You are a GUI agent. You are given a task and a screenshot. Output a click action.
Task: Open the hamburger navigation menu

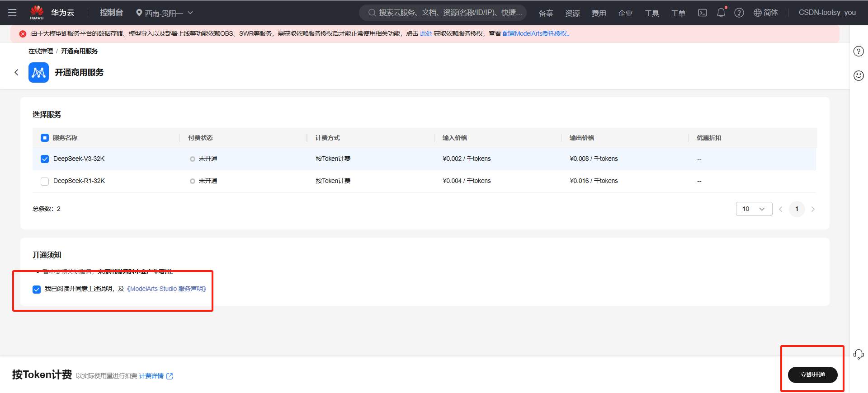point(12,13)
